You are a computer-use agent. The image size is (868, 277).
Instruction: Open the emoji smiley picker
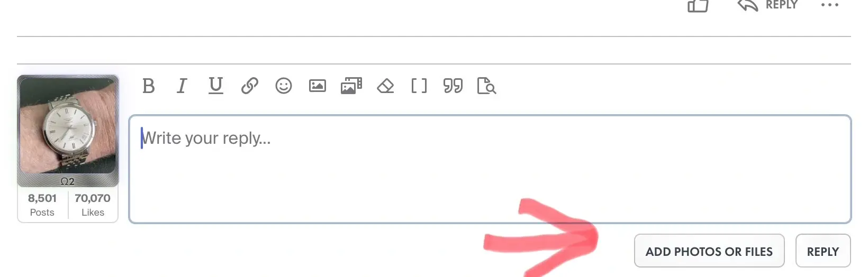(284, 86)
